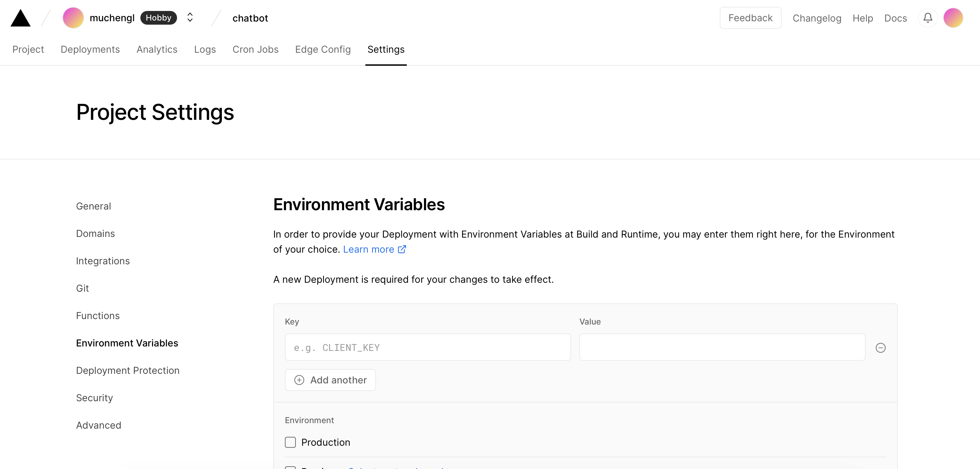Click the Vercel triangle logo

pos(20,17)
